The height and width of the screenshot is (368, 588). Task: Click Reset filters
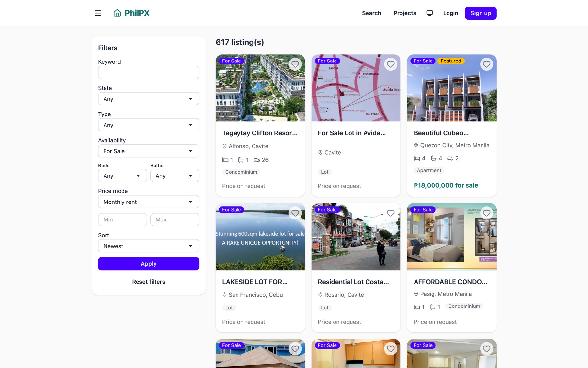[x=149, y=282]
